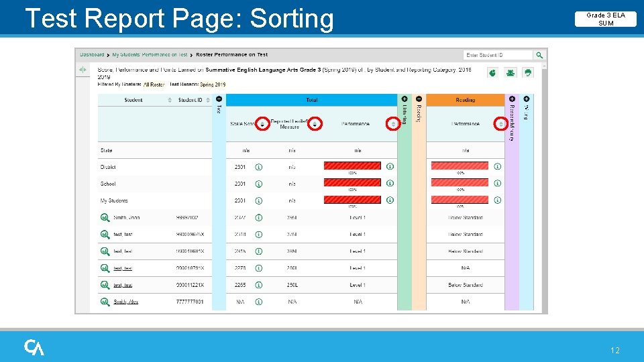Sort by Total Performance column arrows
Viewport: 644px width, 362px height.
coord(392,123)
